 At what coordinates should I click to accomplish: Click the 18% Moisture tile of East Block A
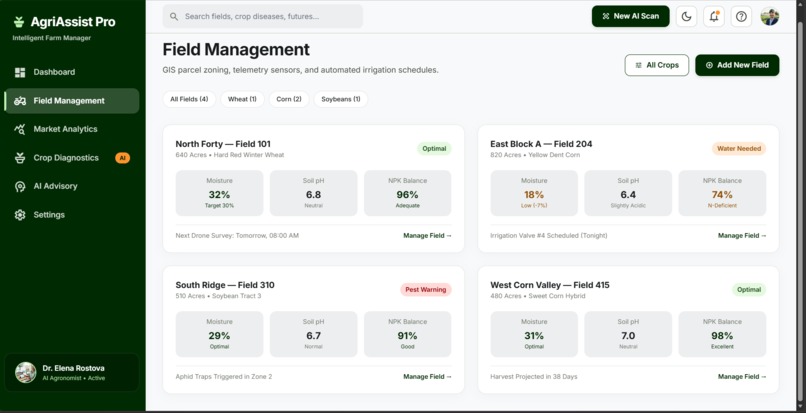pos(534,193)
